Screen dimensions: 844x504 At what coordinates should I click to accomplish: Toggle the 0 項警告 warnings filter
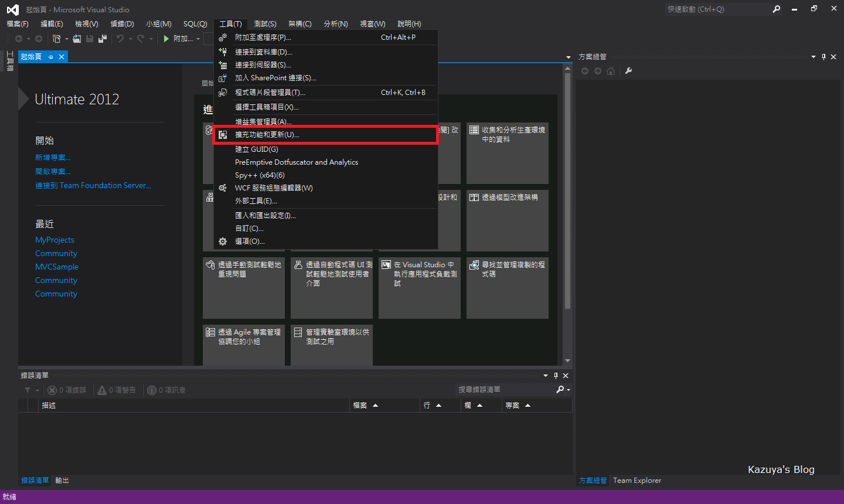pyautogui.click(x=117, y=390)
